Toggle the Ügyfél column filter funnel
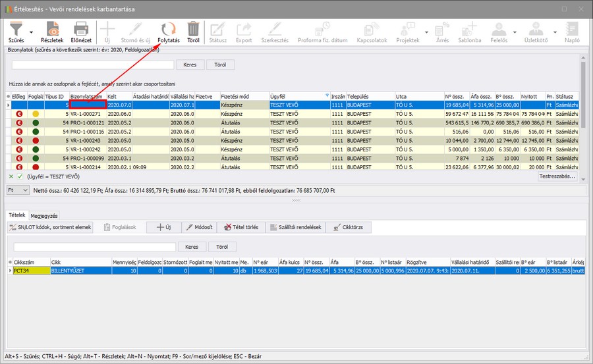The height and width of the screenshot is (364, 593). (x=327, y=96)
